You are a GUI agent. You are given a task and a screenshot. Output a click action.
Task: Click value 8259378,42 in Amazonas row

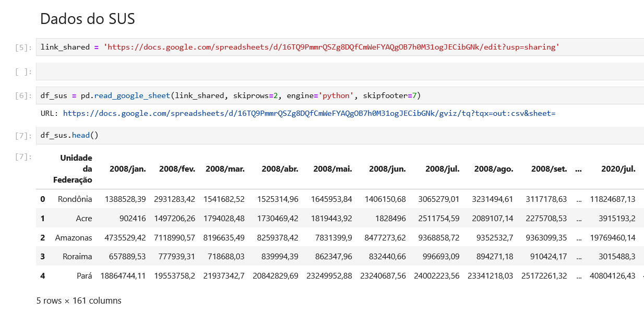coord(278,237)
